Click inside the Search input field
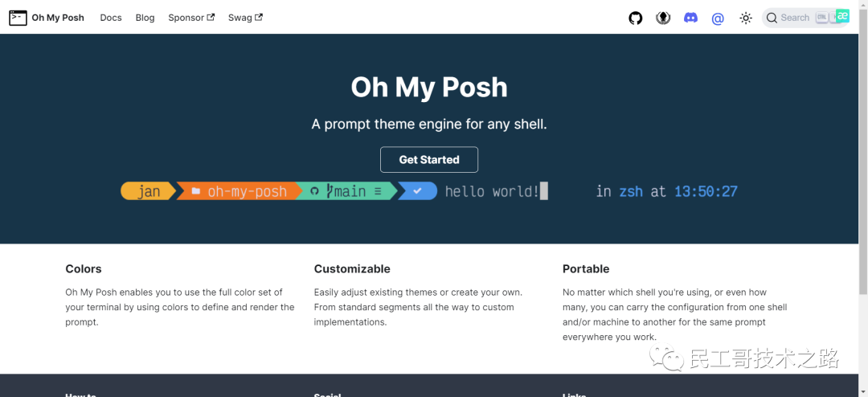The image size is (868, 397). point(796,18)
